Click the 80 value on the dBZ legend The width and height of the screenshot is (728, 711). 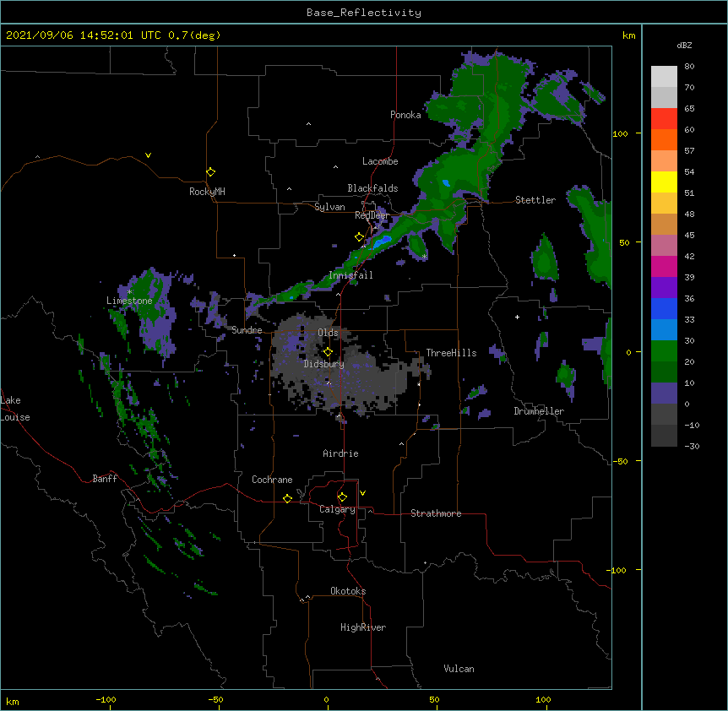coord(689,67)
